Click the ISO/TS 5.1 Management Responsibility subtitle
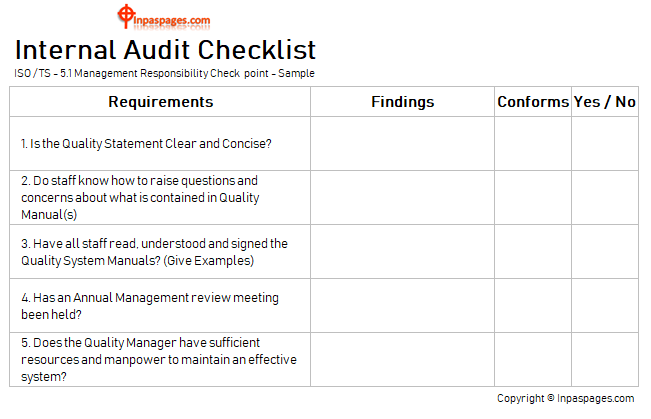 coord(164,74)
